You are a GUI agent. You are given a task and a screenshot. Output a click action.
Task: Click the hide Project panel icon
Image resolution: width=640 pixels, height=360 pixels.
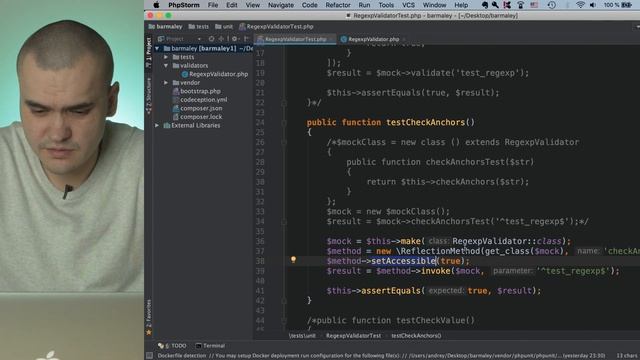246,39
